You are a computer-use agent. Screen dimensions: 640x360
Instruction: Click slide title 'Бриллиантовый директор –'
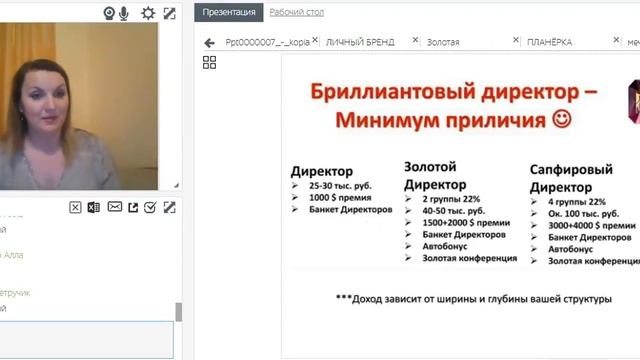tap(454, 91)
